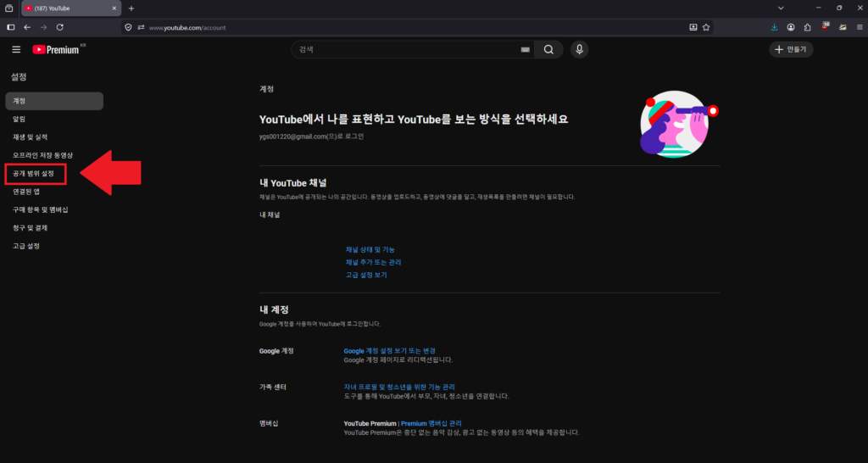
Task: Open the on-screen keyboard icon in search box
Action: 526,50
